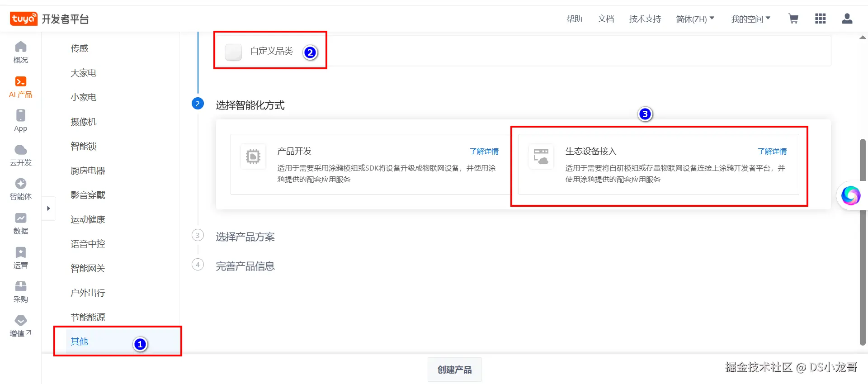Select the 节能能源 category

[x=88, y=317]
